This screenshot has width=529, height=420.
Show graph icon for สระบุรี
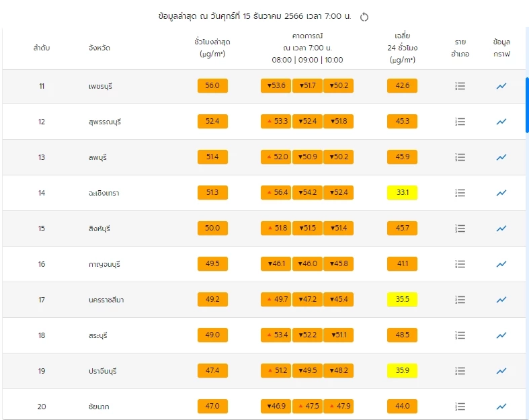[501, 335]
